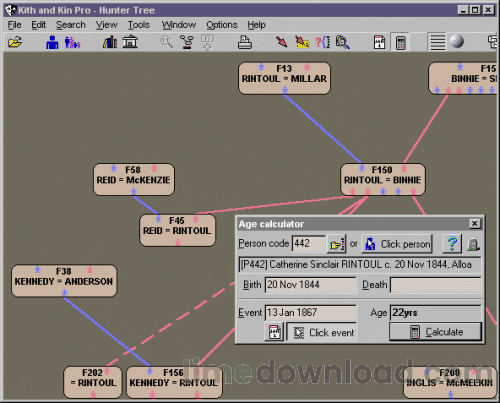Click the printer toolbar icon
The height and width of the screenshot is (403, 500).
click(245, 42)
